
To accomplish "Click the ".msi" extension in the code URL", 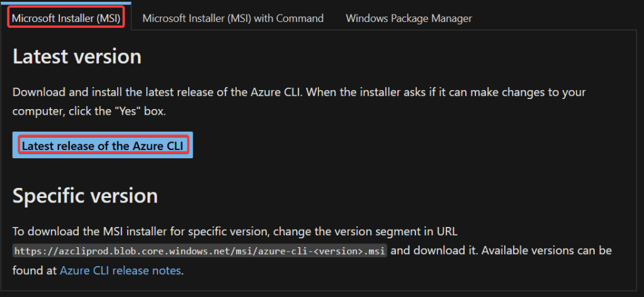I will coord(376,251).
